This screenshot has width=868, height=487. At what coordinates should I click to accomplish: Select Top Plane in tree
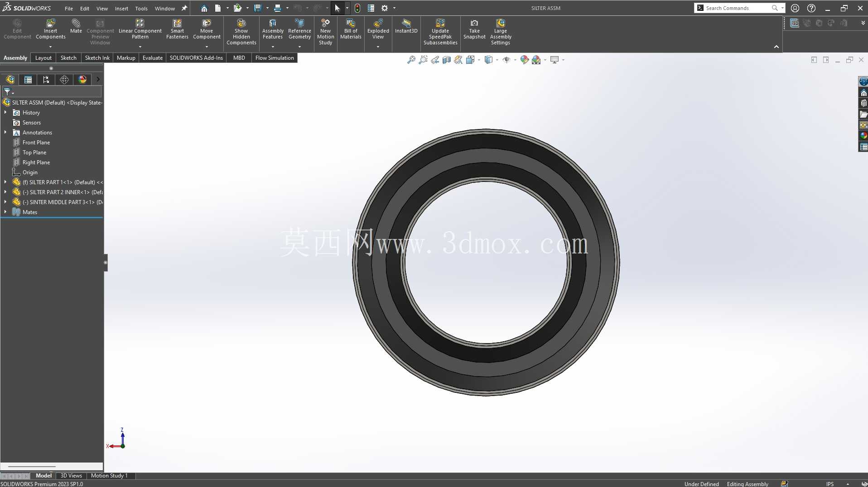pos(34,153)
